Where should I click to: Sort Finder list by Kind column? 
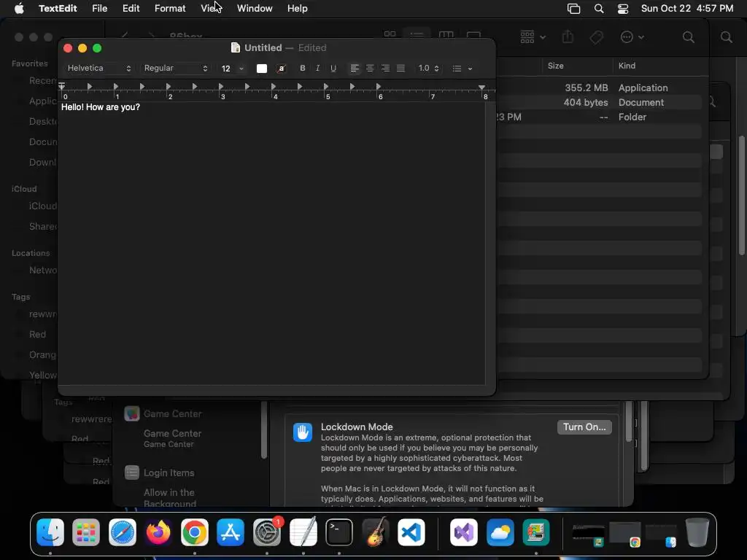(627, 66)
